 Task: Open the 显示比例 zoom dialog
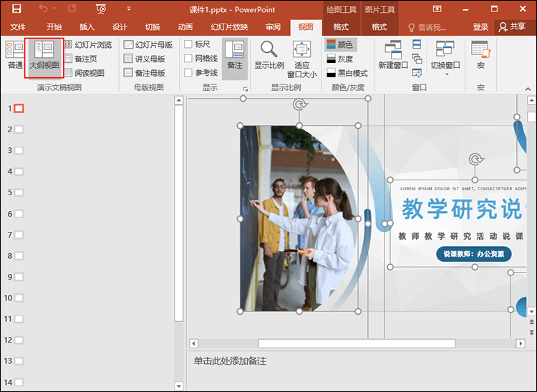[269, 55]
